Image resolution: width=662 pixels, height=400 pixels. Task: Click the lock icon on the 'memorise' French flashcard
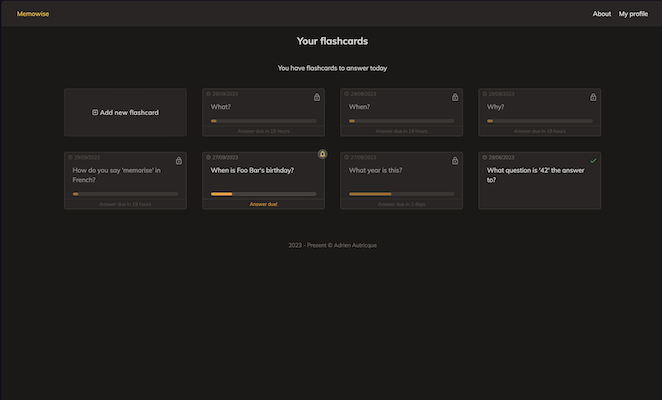point(179,160)
